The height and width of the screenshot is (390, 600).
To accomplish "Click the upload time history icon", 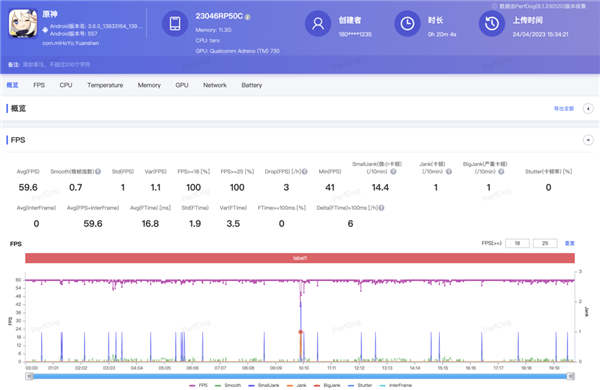I will click(492, 23).
